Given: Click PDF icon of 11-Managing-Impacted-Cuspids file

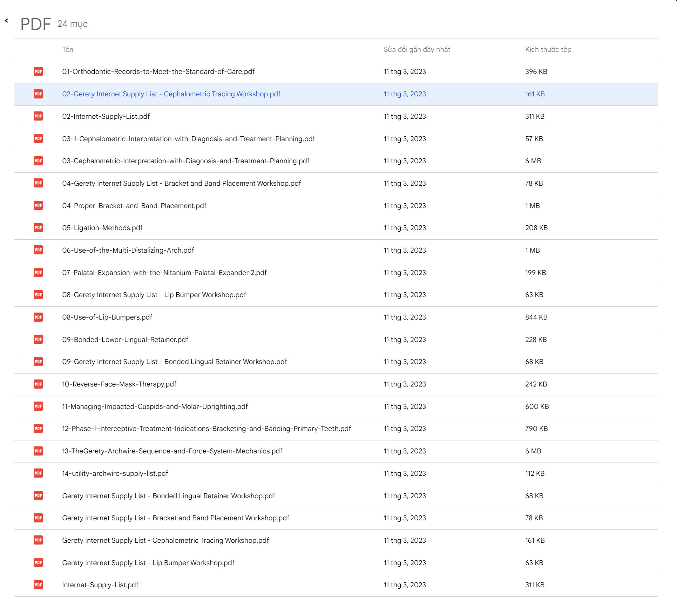Looking at the screenshot, I should tap(38, 406).
